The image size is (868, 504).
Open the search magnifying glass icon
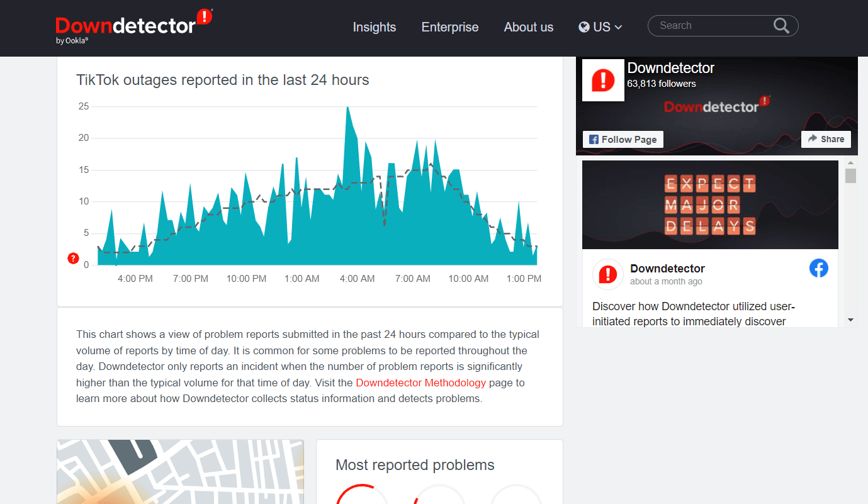tap(781, 26)
